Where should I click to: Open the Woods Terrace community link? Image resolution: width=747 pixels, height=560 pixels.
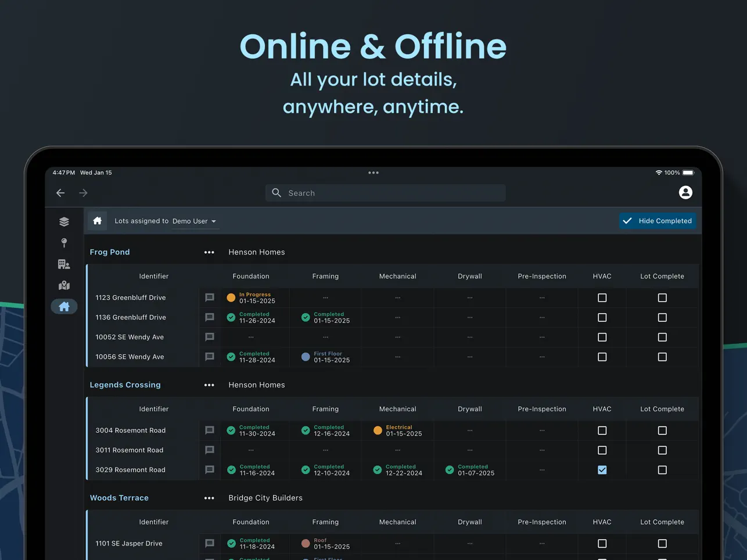coord(119,498)
